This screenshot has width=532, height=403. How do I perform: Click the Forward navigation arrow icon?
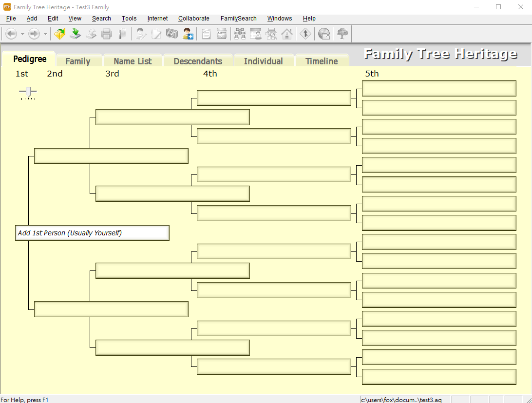(34, 34)
